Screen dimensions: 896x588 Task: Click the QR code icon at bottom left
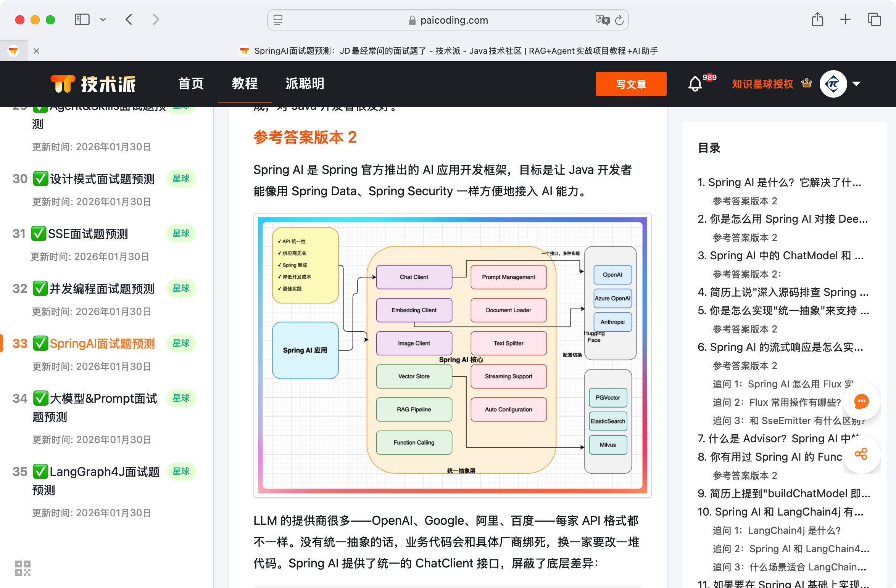tap(23, 568)
